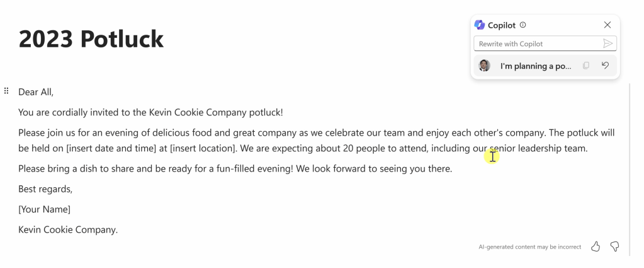
Task: Click the AI-generated content disclaimer text
Action: pos(529,247)
